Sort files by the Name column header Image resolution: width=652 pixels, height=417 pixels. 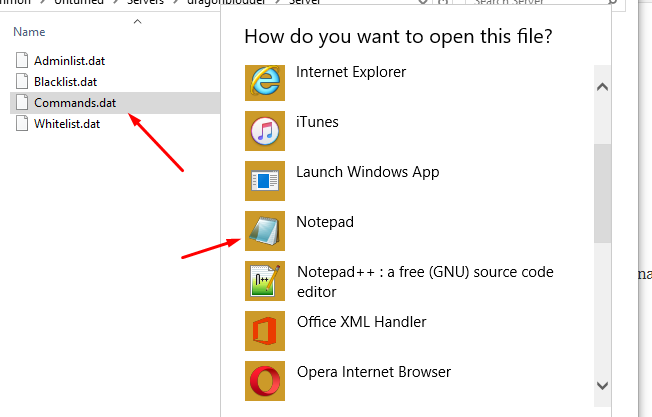tap(29, 32)
